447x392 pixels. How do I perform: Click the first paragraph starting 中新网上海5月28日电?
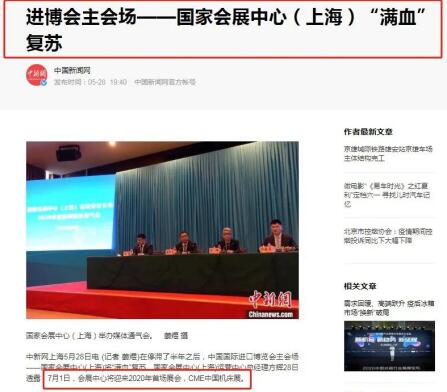coord(162,367)
